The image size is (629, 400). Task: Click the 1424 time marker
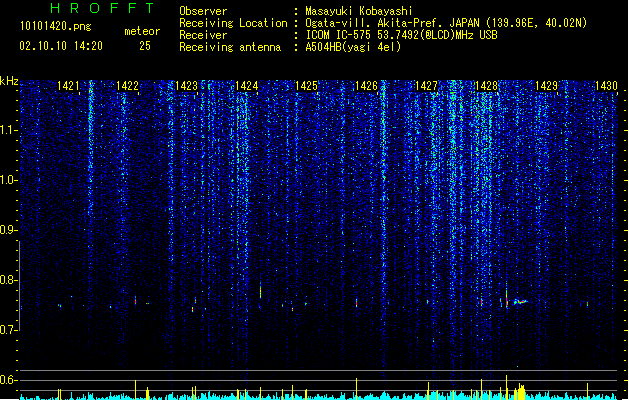coord(246,86)
